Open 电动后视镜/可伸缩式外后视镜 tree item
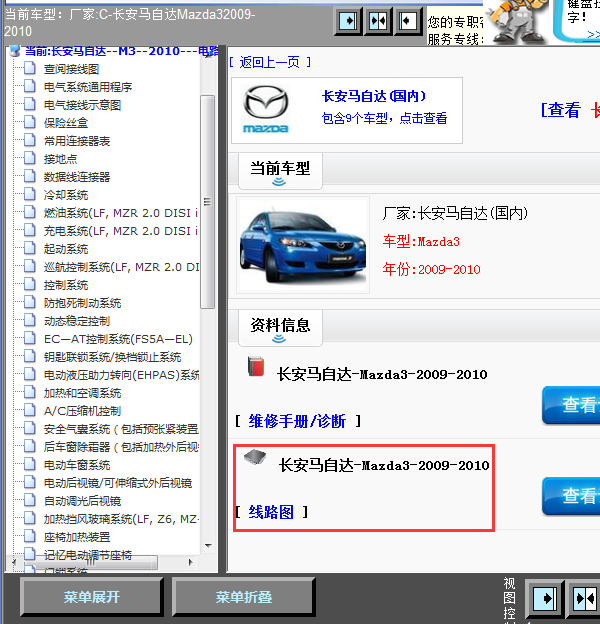 pyautogui.click(x=118, y=483)
